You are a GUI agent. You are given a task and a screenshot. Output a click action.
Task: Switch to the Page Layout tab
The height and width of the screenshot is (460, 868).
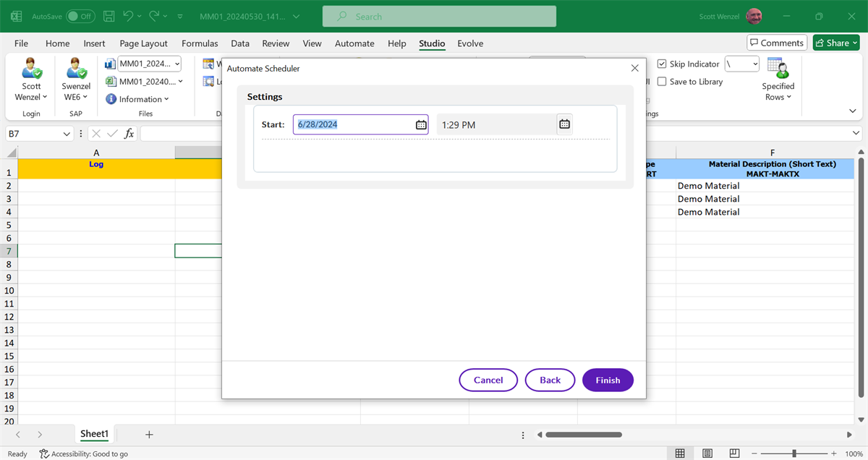pyautogui.click(x=143, y=43)
